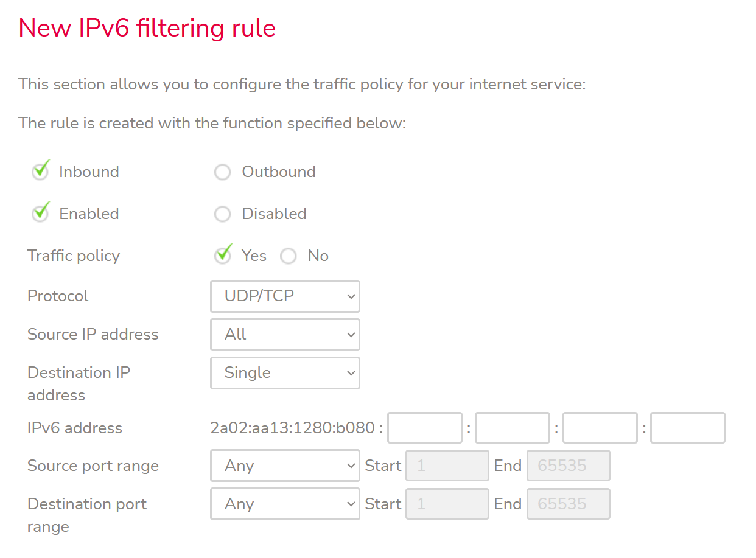Open the Source IP address dropdown
The width and height of the screenshot is (756, 558).
285,335
